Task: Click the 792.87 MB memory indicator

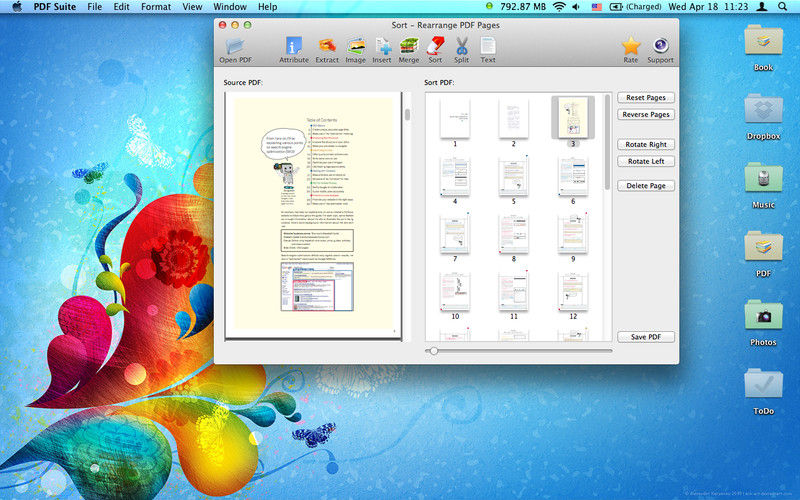Action: point(523,7)
